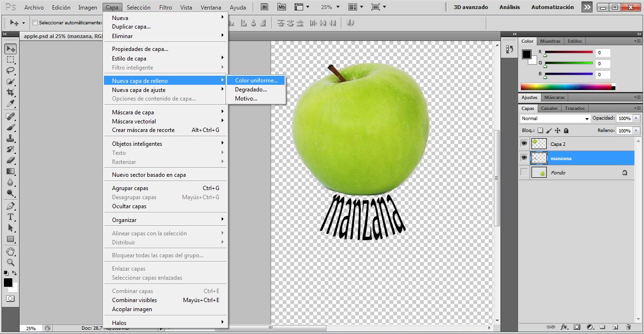Image resolution: width=644 pixels, height=334 pixels.
Task: Select the Horizontal Type tool
Action: click(10, 218)
